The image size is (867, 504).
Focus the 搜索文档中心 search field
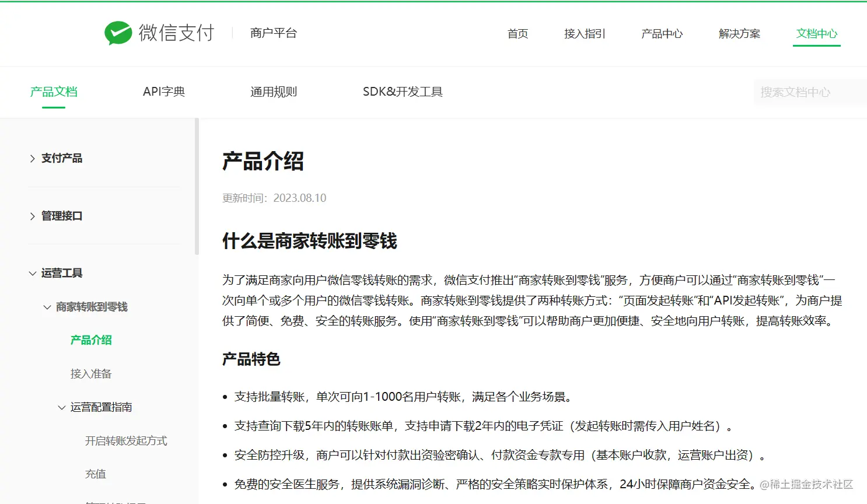(810, 92)
